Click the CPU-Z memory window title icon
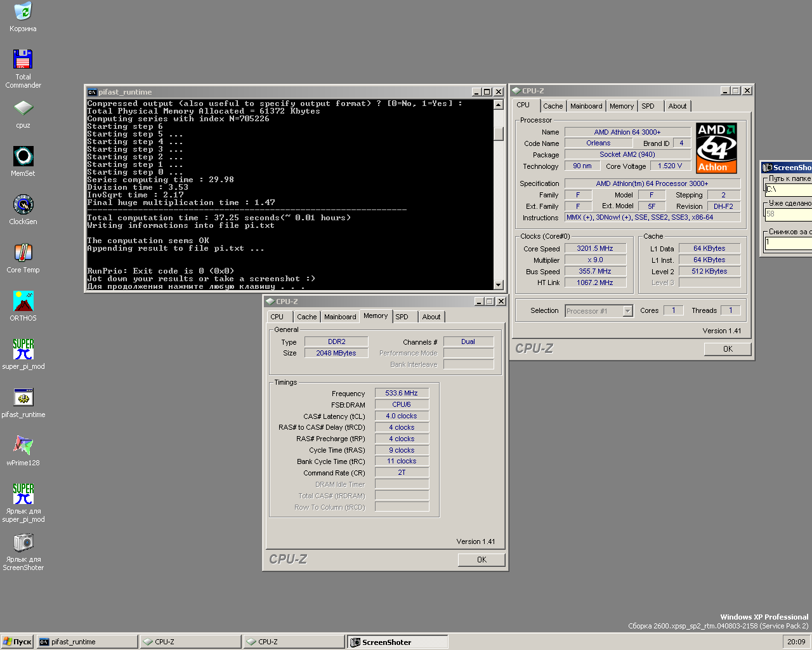Screen dimensions: 812x650 pyautogui.click(x=270, y=302)
